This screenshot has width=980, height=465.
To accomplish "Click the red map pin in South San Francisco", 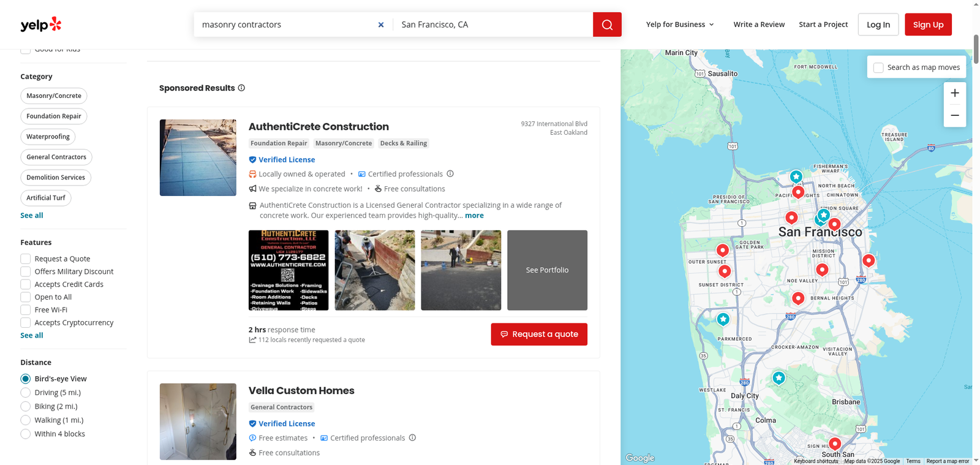I will (834, 444).
